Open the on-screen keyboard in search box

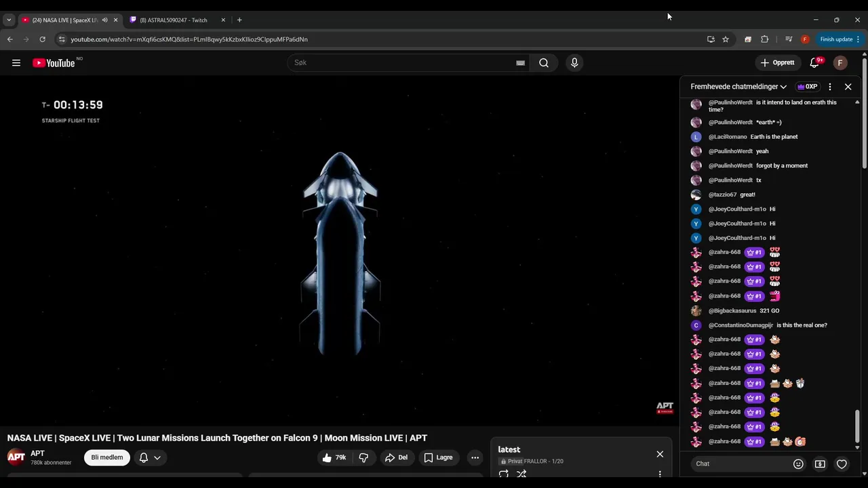point(520,63)
